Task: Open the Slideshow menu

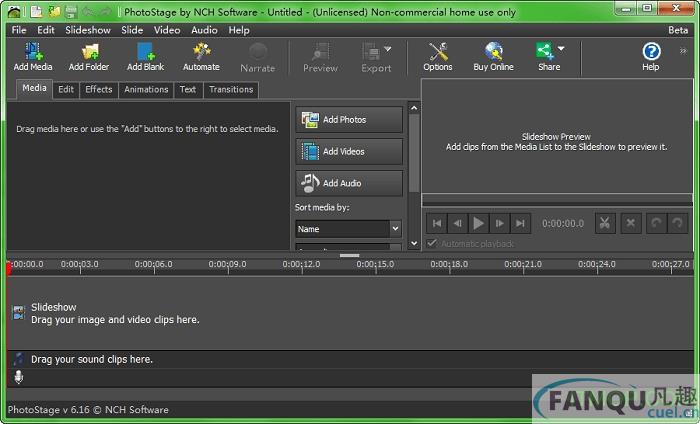Action: point(88,30)
